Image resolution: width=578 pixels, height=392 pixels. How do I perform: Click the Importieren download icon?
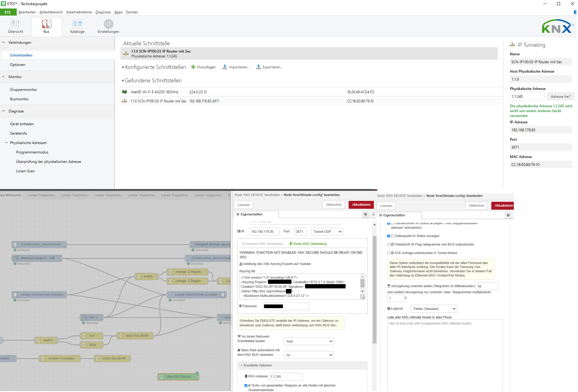click(x=225, y=67)
